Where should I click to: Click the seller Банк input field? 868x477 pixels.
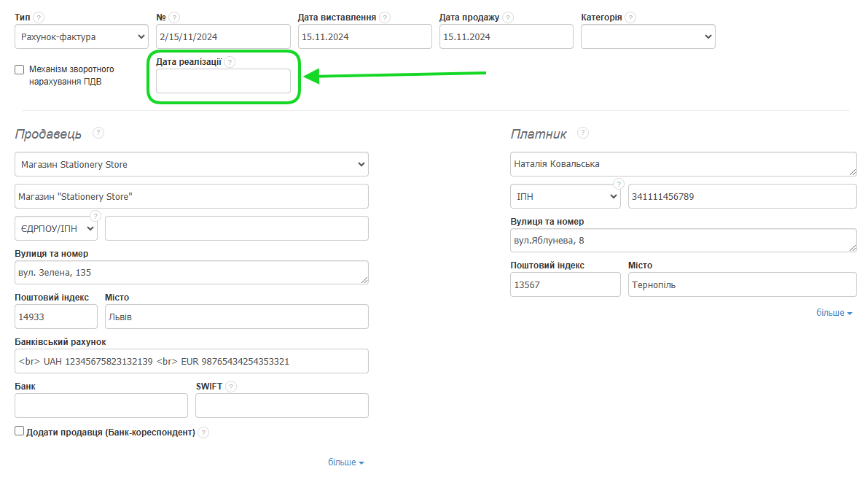101,406
